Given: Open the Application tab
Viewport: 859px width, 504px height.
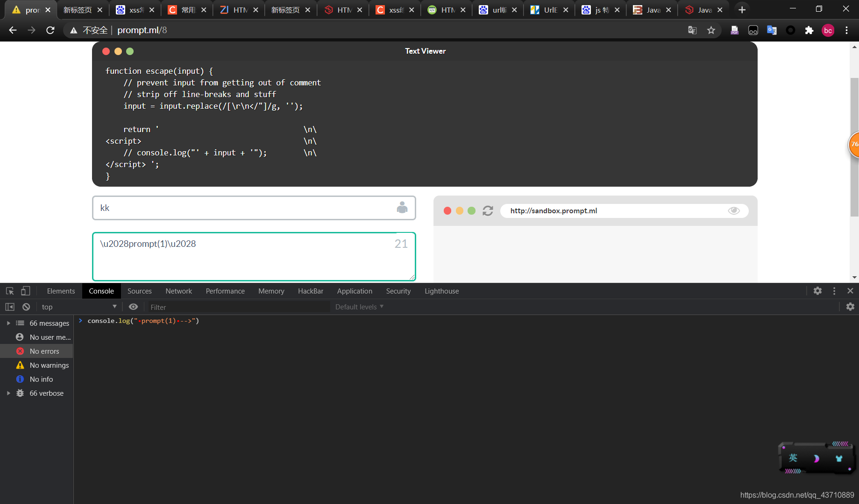Looking at the screenshot, I should point(355,291).
